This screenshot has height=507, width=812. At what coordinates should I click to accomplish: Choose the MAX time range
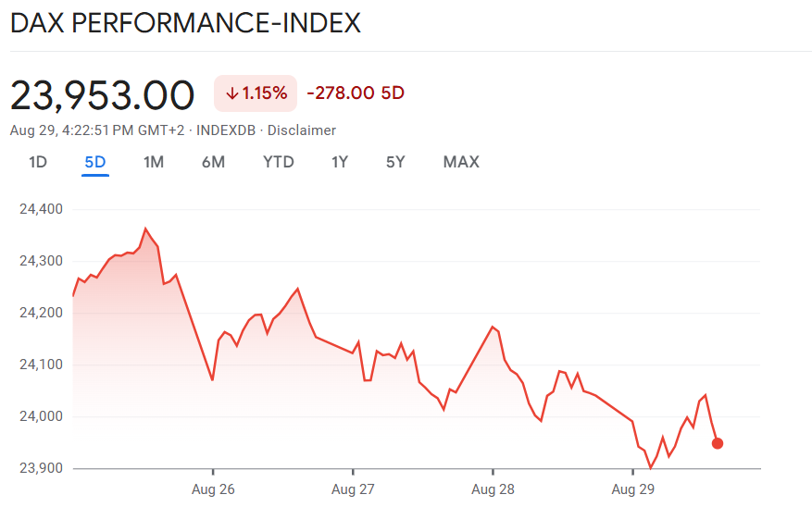click(461, 162)
